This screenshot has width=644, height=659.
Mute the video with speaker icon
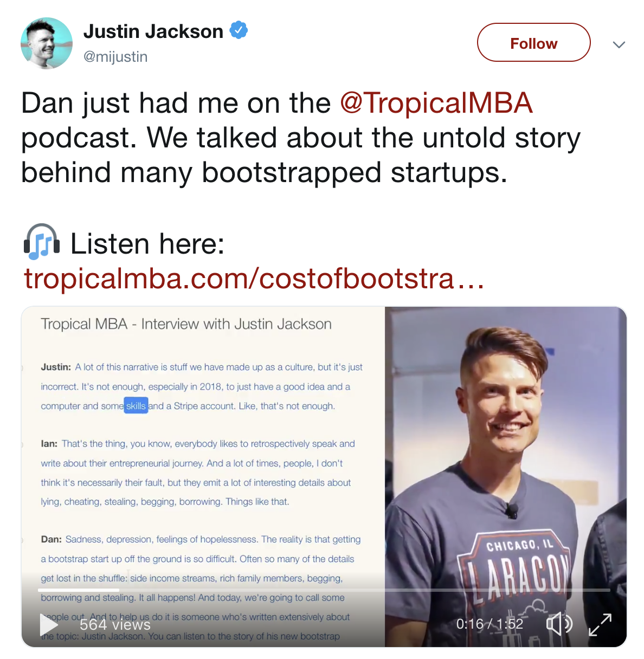point(559,624)
